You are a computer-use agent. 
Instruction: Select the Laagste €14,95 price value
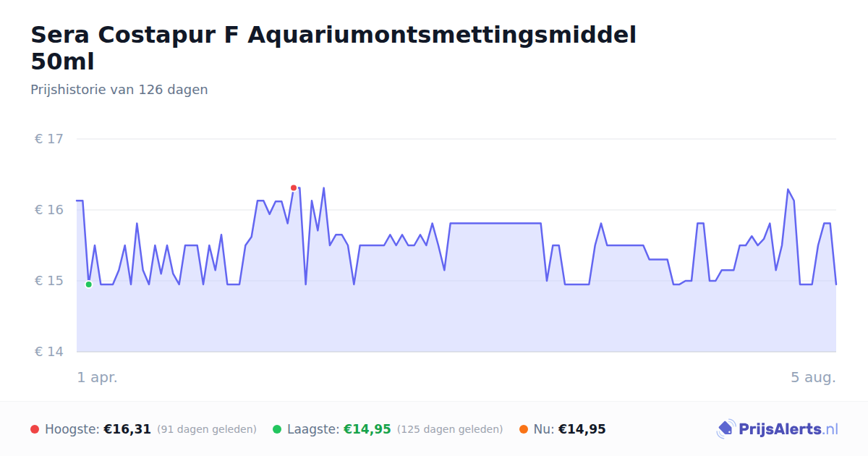point(367,429)
